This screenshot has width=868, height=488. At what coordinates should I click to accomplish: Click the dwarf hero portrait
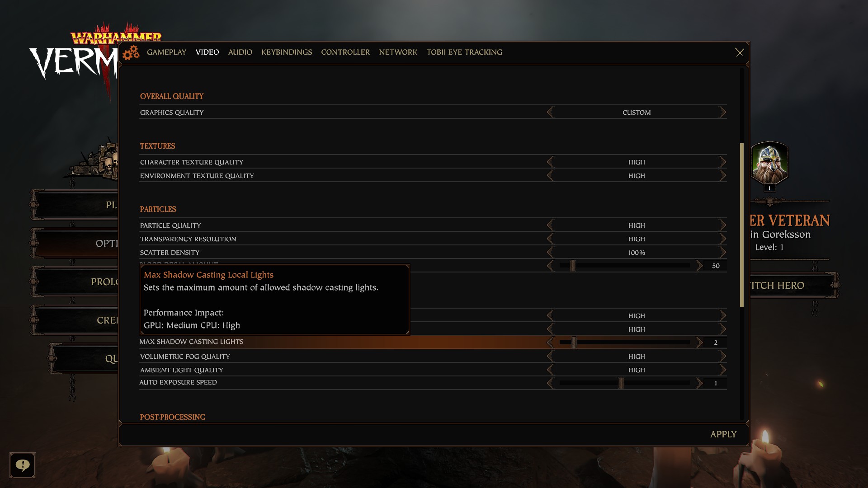coord(769,164)
